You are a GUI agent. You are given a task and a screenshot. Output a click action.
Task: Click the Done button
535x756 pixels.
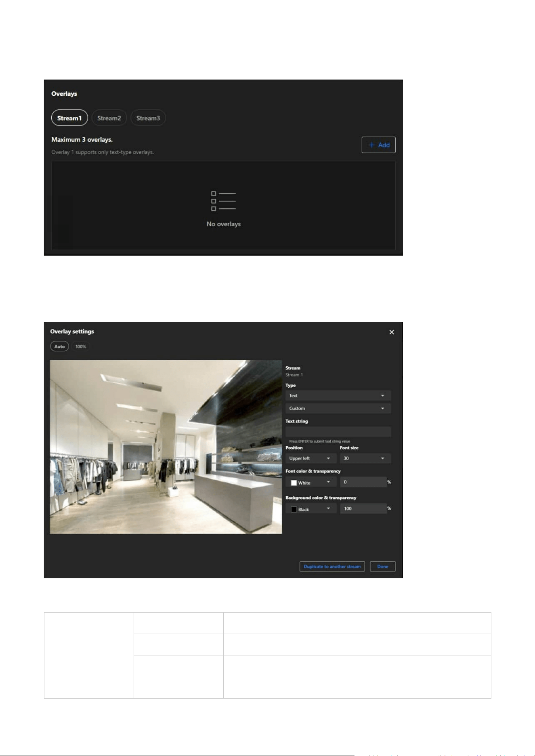tap(382, 566)
